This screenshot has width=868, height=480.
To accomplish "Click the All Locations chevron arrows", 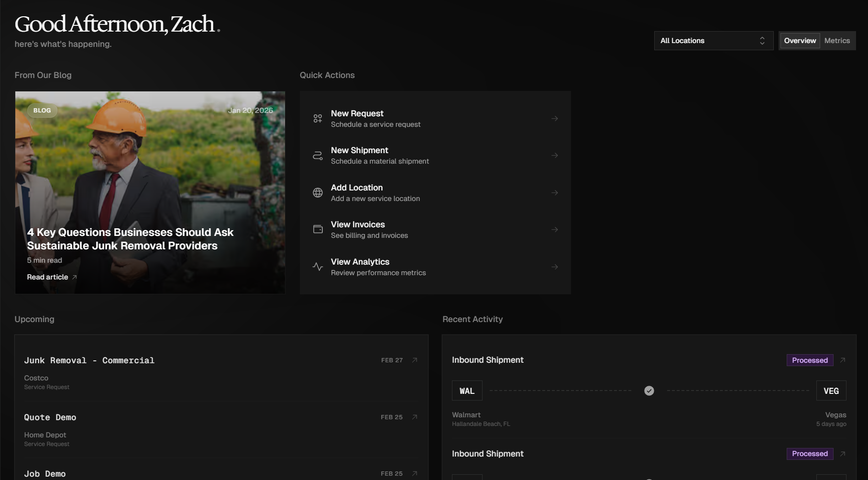I will point(762,41).
